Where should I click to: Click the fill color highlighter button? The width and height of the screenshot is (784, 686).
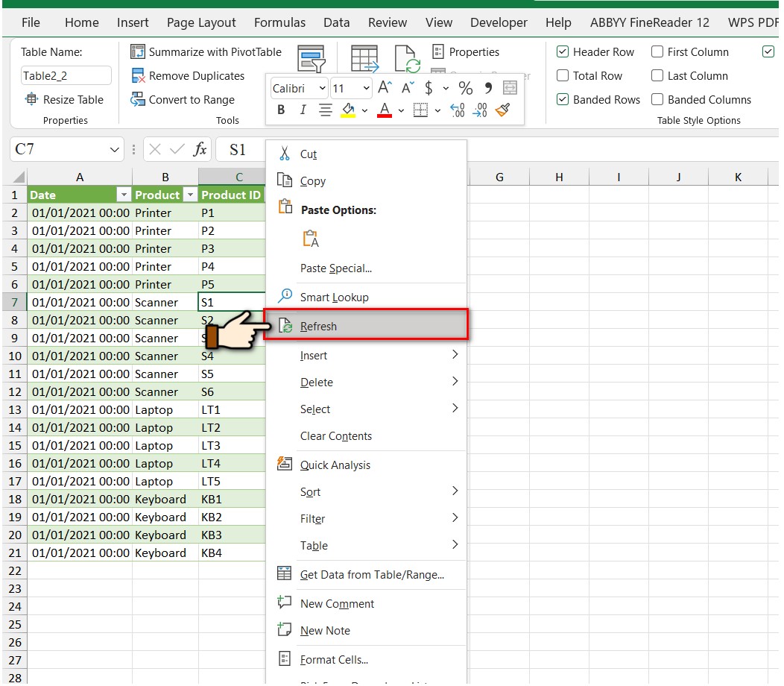pyautogui.click(x=349, y=110)
